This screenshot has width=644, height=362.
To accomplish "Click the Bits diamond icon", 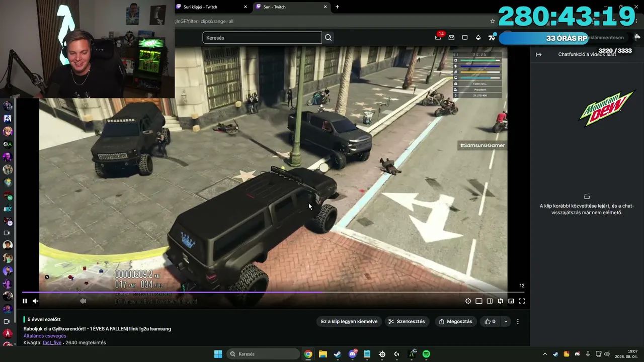I will [478, 38].
